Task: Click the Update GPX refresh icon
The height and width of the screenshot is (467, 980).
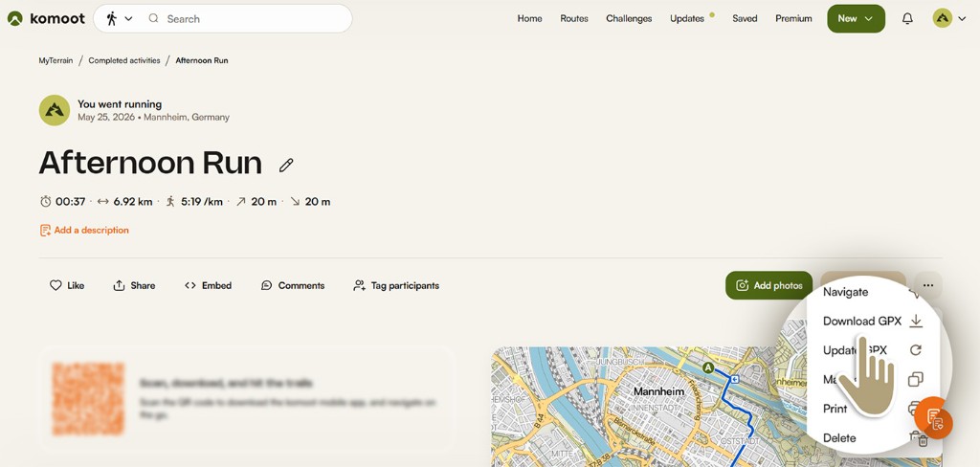Action: [x=916, y=350]
